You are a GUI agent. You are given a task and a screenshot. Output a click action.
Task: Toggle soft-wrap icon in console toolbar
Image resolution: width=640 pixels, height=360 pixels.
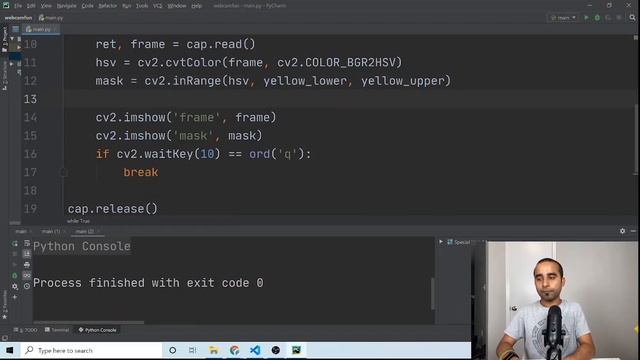click(x=27, y=243)
